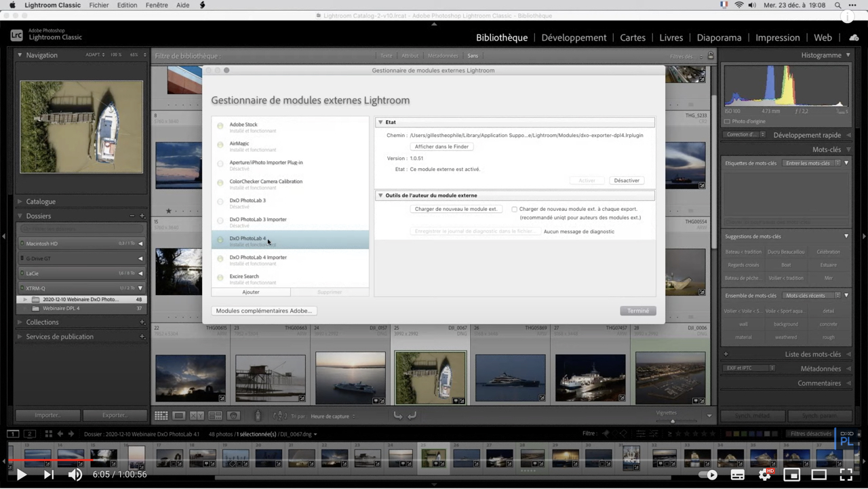Click the Exporter button

click(x=115, y=415)
